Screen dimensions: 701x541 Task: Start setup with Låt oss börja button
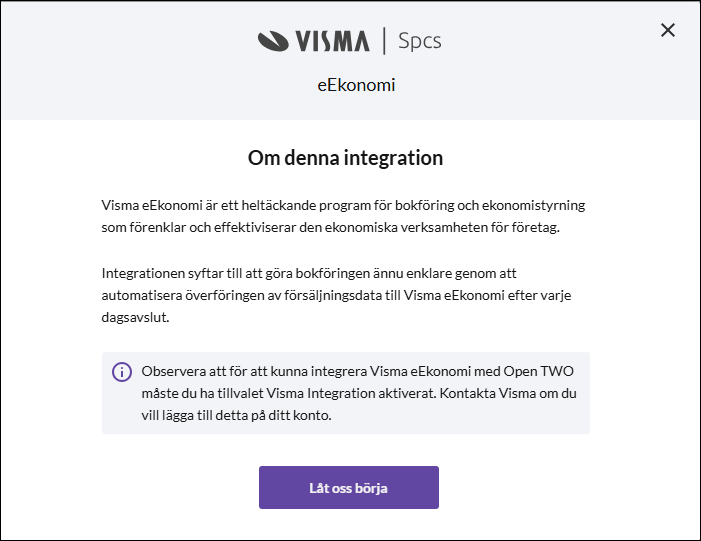point(349,487)
